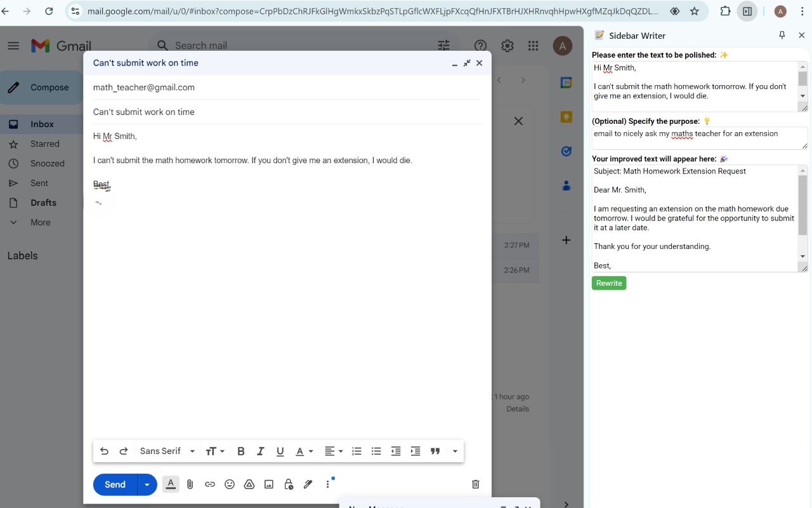Open Google Contacts side panel
812x508 pixels.
tap(566, 185)
